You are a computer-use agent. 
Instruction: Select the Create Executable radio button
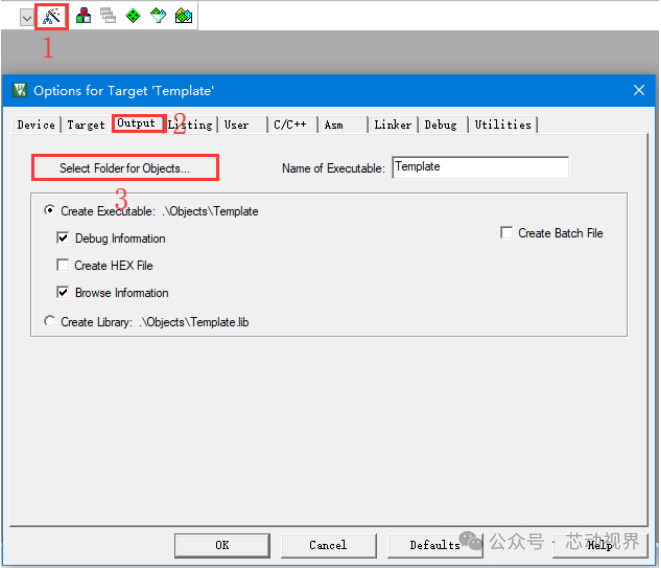point(50,210)
